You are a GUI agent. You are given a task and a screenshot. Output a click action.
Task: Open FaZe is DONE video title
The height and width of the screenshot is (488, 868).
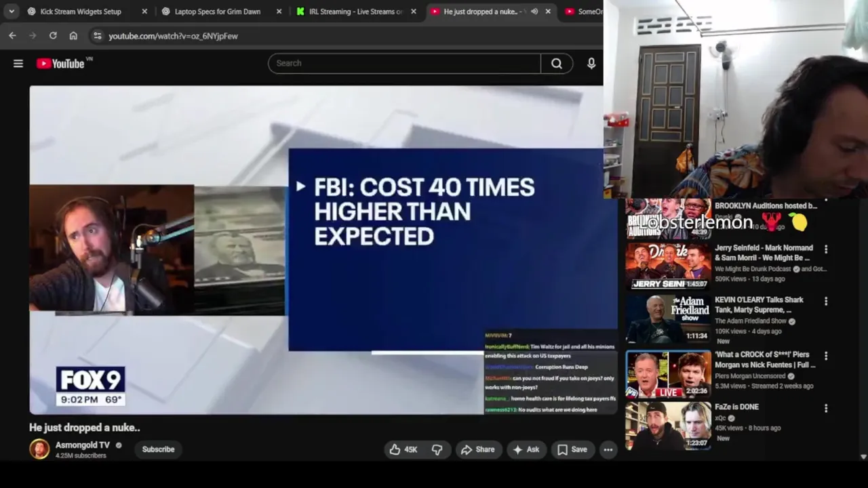736,407
